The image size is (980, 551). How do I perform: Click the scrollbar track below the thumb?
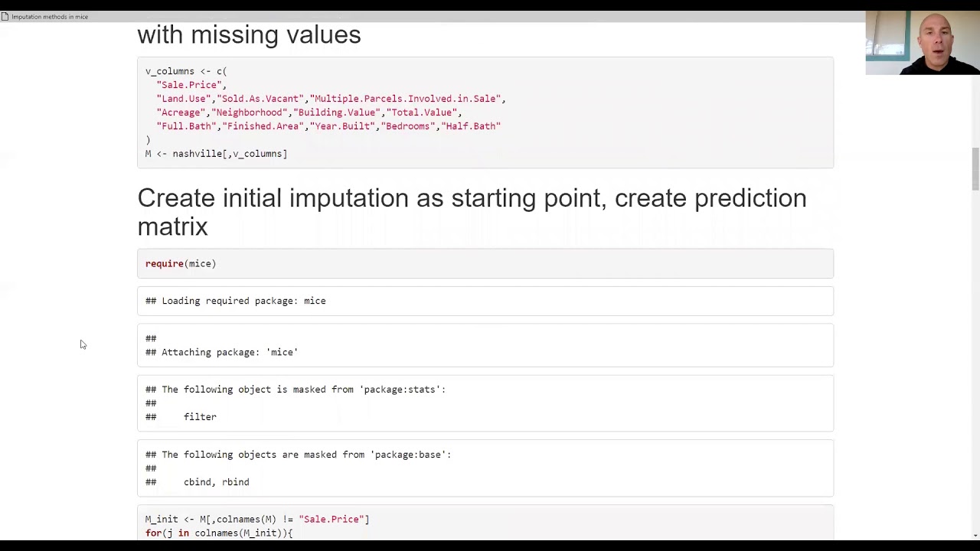pyautogui.click(x=975, y=360)
